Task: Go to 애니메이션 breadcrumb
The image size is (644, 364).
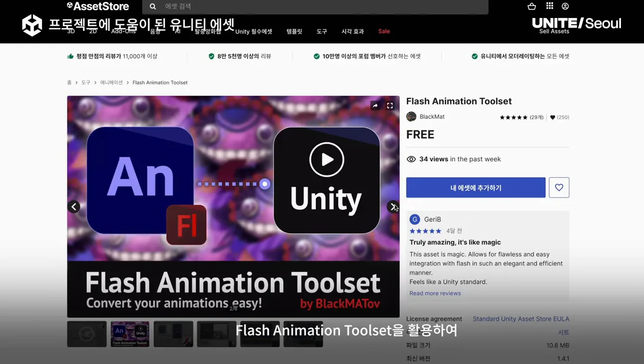Action: click(111, 82)
